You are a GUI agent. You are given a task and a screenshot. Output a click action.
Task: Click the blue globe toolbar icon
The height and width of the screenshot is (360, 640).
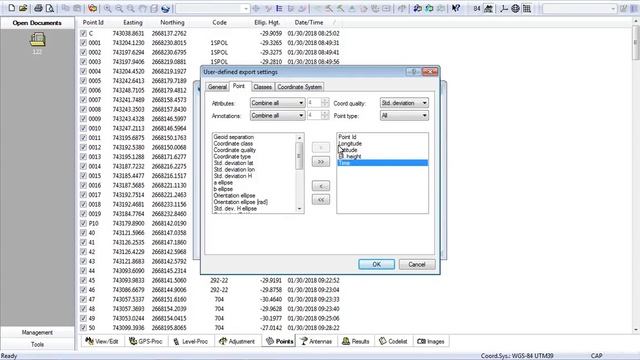165,8
